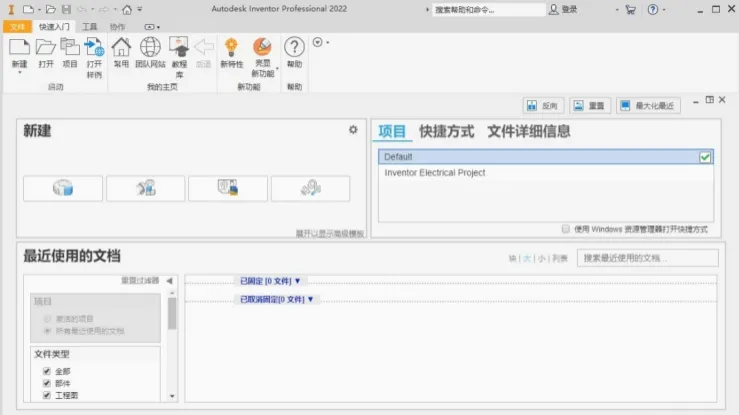Click the filter pane scroll down arrow
The image size is (739, 415).
(x=172, y=396)
